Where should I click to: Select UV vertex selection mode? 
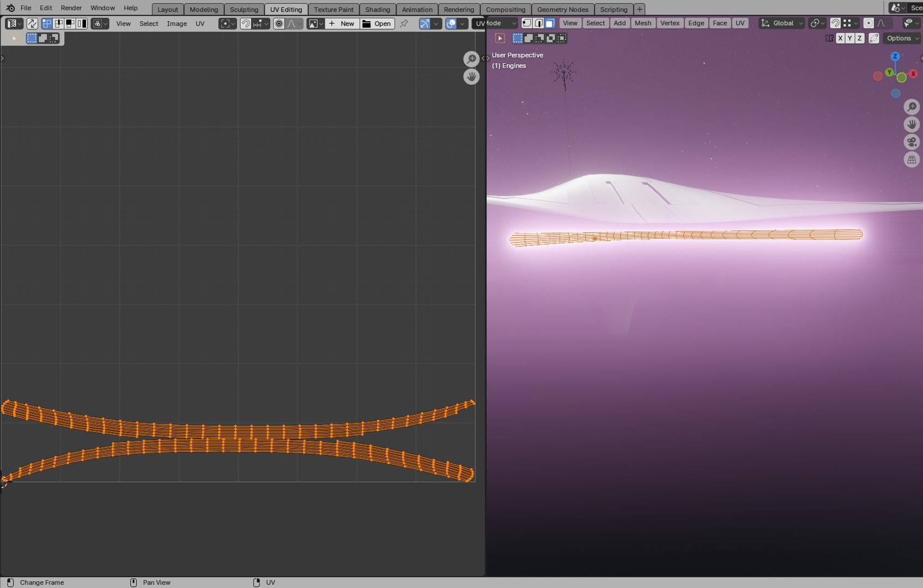[x=47, y=23]
